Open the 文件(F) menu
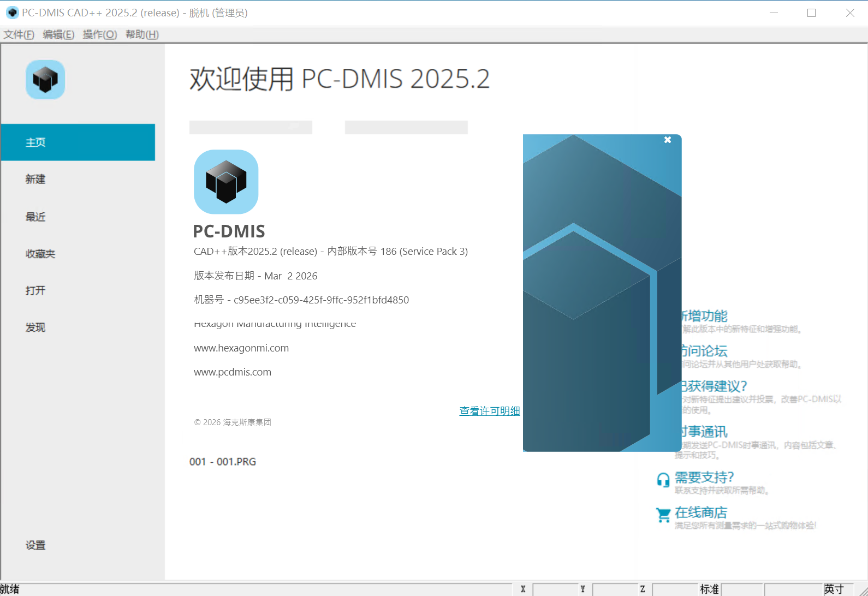Viewport: 868px width, 596px height. coord(19,34)
